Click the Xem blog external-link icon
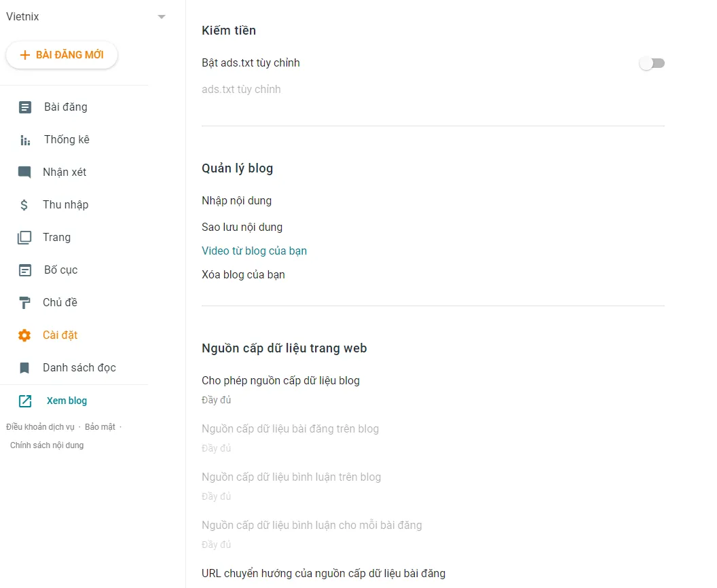717x588 pixels. tap(24, 401)
